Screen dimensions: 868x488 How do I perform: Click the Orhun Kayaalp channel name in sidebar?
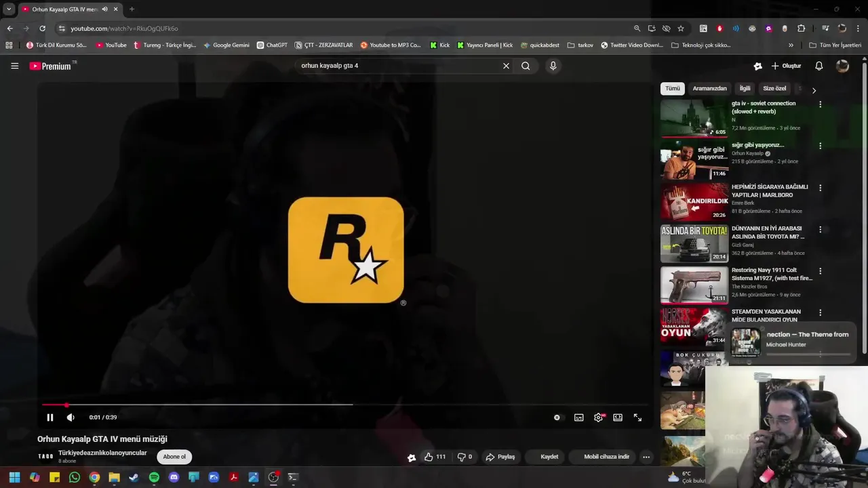(x=747, y=153)
